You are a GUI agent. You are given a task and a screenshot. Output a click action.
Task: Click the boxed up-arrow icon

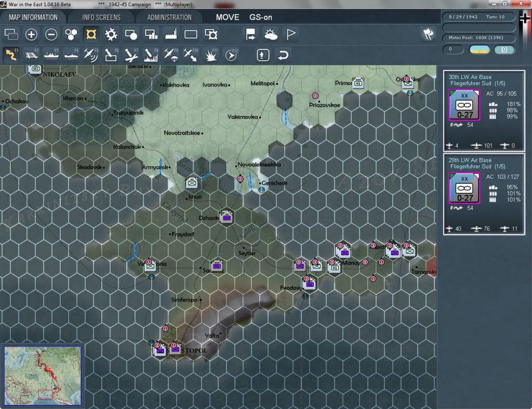[x=263, y=55]
